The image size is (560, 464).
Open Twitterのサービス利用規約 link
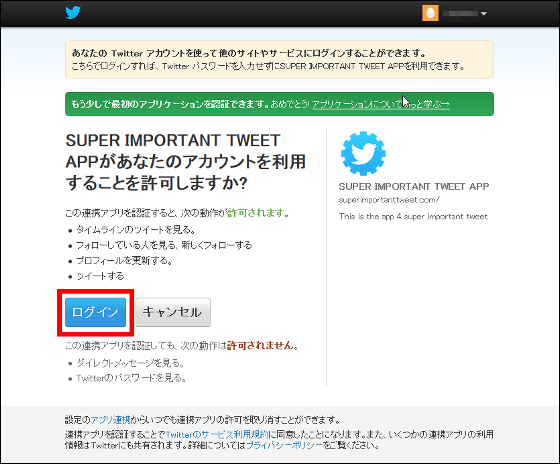[216, 434]
